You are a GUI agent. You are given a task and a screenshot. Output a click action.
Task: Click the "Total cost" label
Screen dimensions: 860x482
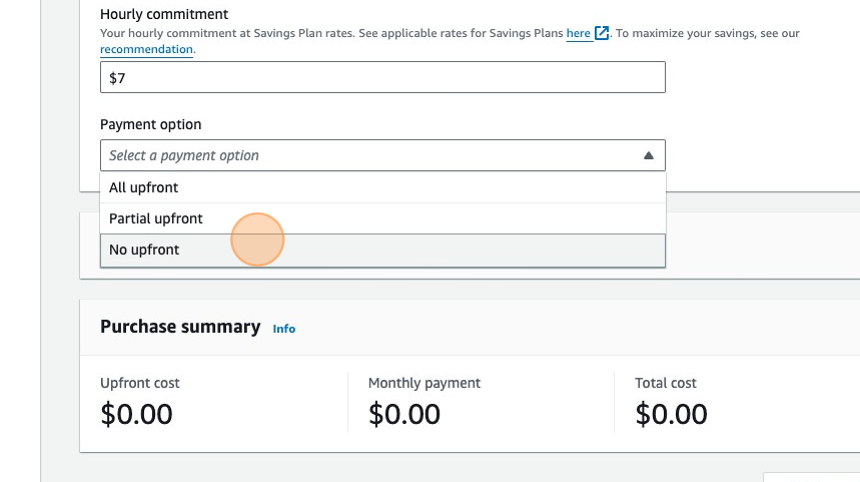pos(666,383)
